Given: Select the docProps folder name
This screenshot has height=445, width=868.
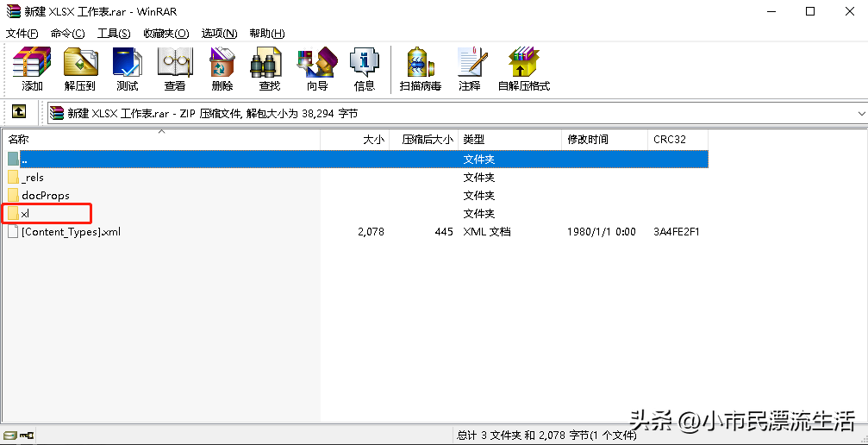Looking at the screenshot, I should point(46,195).
